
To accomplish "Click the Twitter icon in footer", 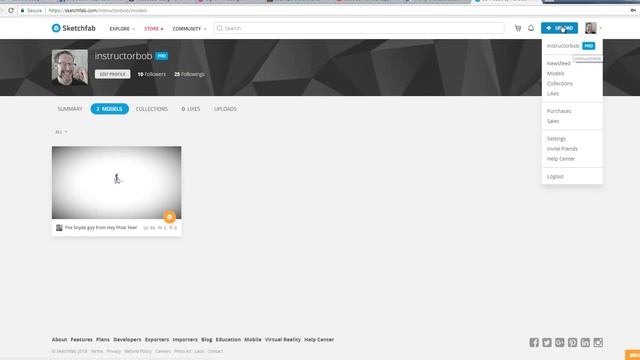I will click(x=547, y=342).
